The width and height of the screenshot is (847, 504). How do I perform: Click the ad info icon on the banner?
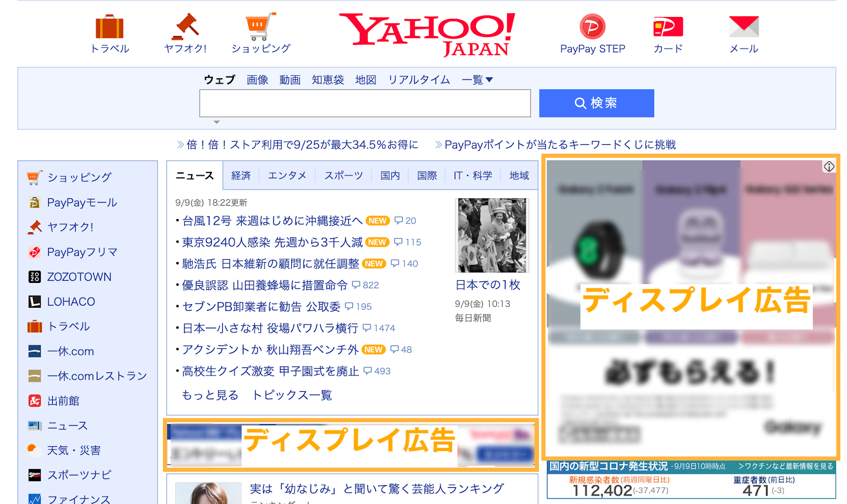829,167
